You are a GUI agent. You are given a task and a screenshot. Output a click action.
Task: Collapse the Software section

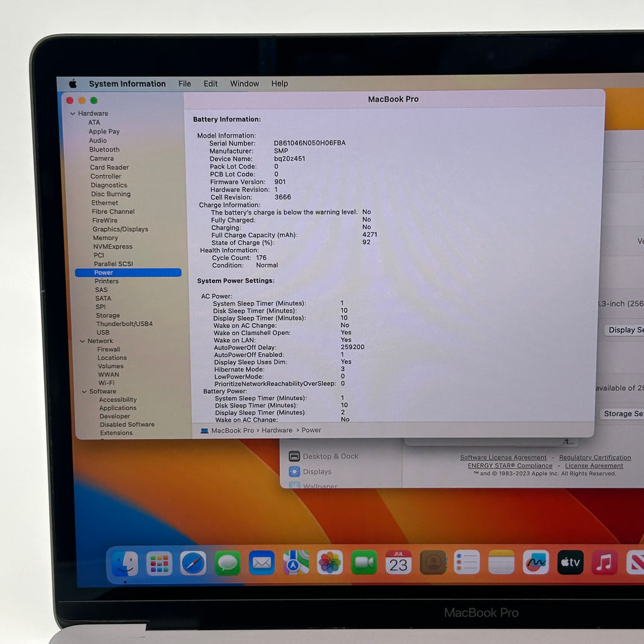tap(84, 391)
